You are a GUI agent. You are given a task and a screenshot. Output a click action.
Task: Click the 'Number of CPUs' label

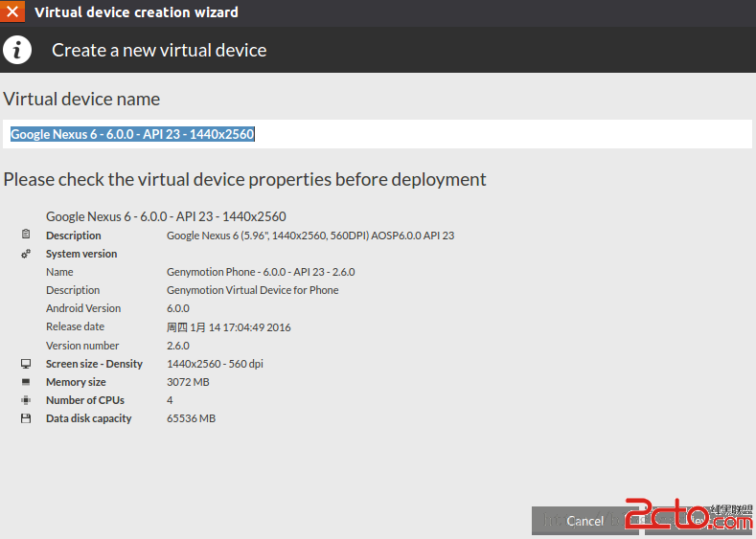[85, 400]
